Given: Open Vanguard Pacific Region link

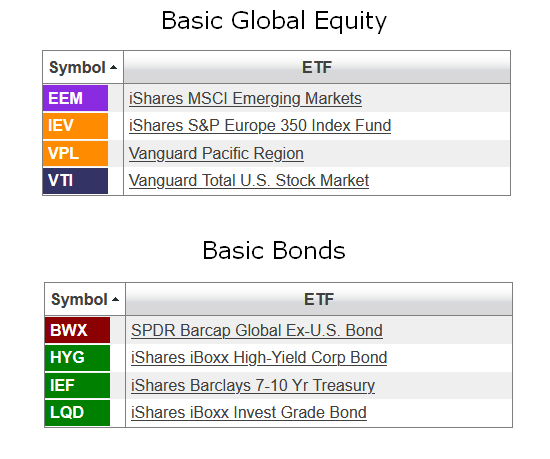Looking at the screenshot, I should click(x=216, y=154).
